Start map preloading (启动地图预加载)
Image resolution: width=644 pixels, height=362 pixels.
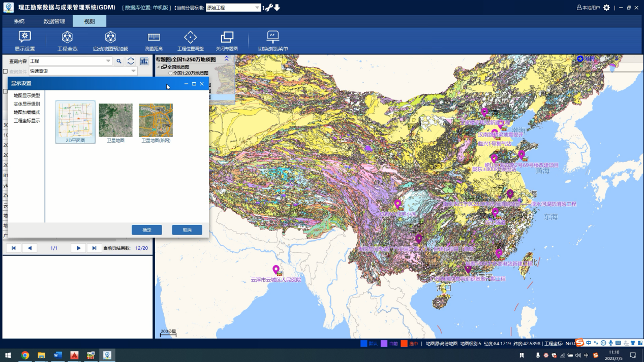coord(110,41)
